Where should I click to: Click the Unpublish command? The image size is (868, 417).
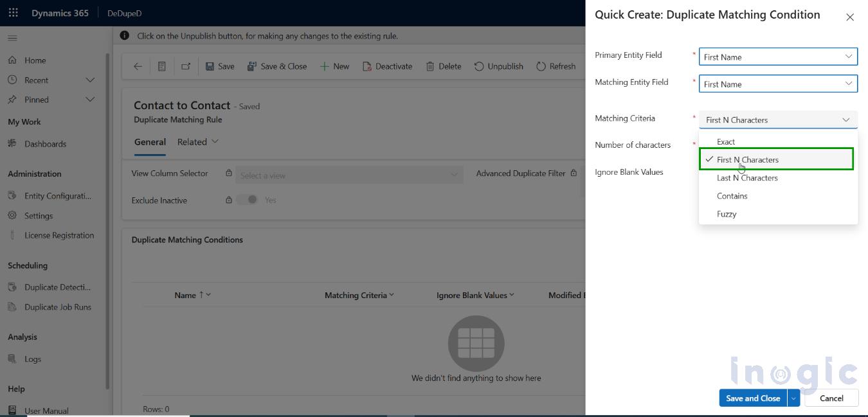499,66
